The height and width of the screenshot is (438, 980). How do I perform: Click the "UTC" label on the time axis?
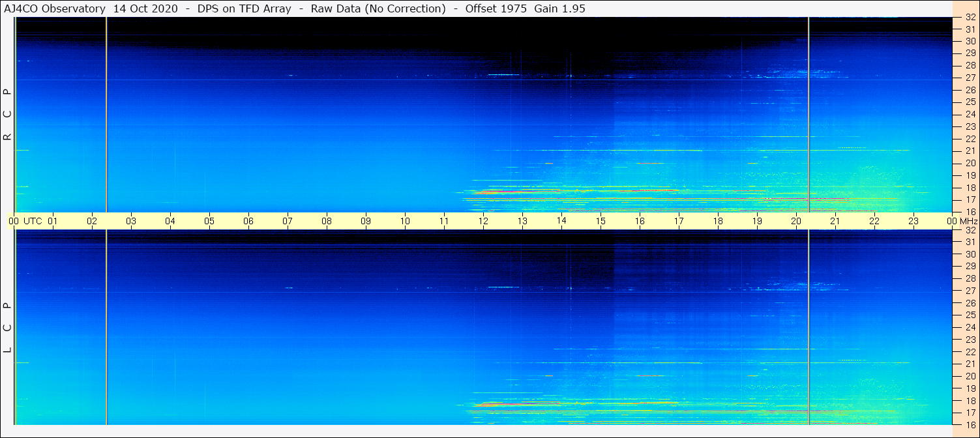(33, 221)
